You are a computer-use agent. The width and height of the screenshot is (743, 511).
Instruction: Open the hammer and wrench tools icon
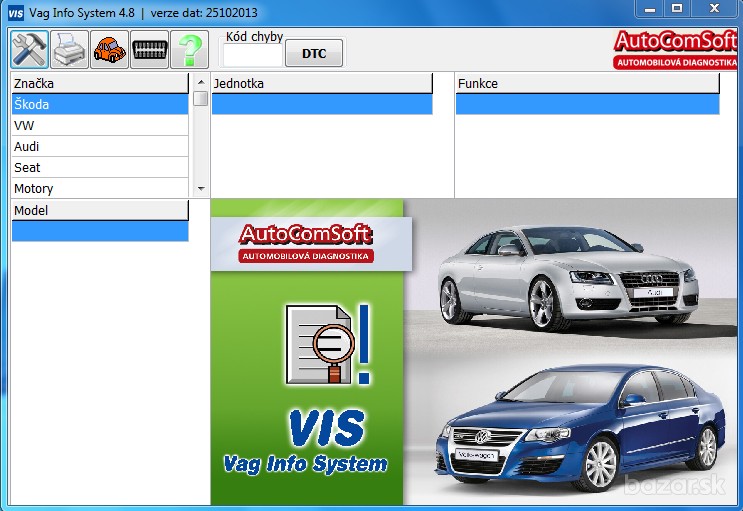tap(29, 49)
